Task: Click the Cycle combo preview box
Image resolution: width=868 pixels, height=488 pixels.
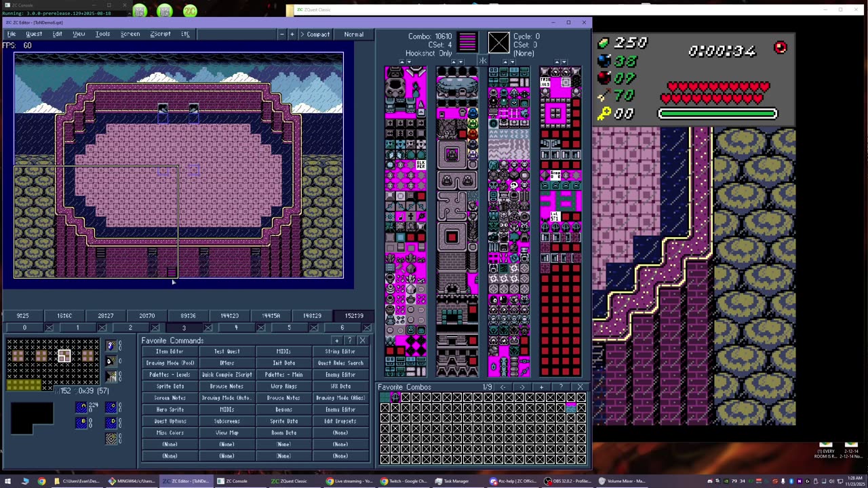Action: pos(498,43)
